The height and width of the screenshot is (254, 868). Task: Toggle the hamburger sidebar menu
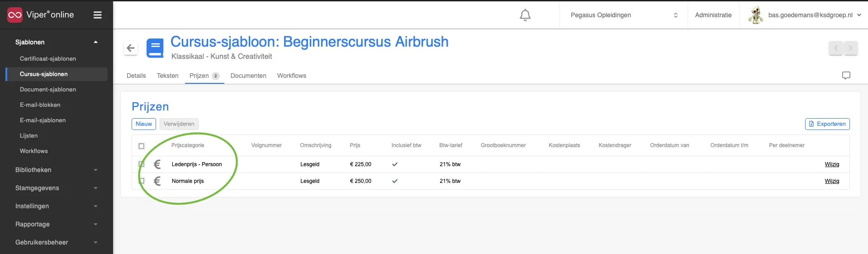[97, 15]
